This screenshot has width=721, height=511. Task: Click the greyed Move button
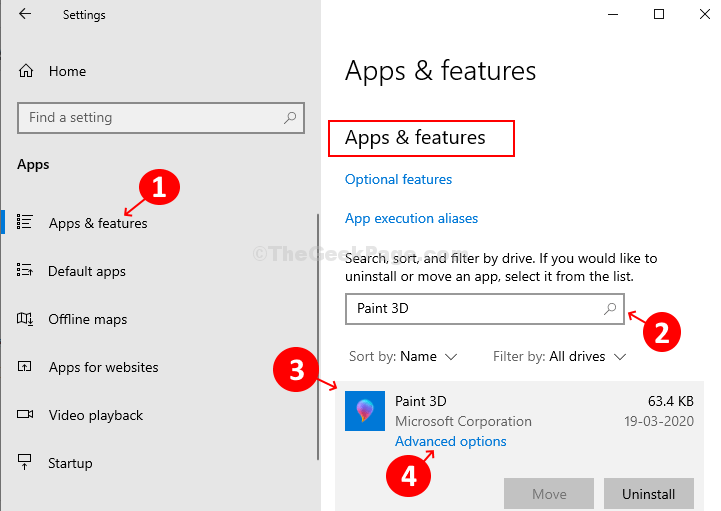(x=549, y=494)
